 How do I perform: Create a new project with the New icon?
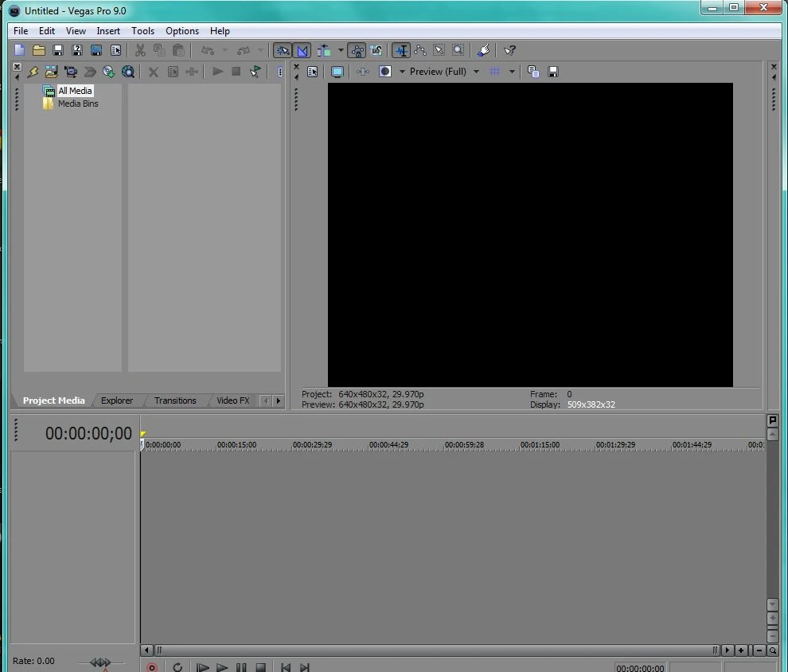click(20, 50)
